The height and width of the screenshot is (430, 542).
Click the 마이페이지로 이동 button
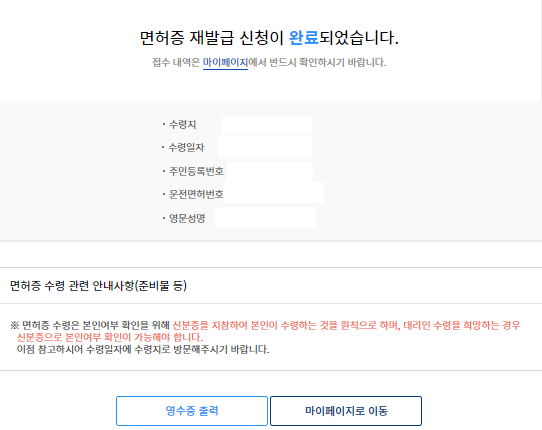tap(346, 411)
